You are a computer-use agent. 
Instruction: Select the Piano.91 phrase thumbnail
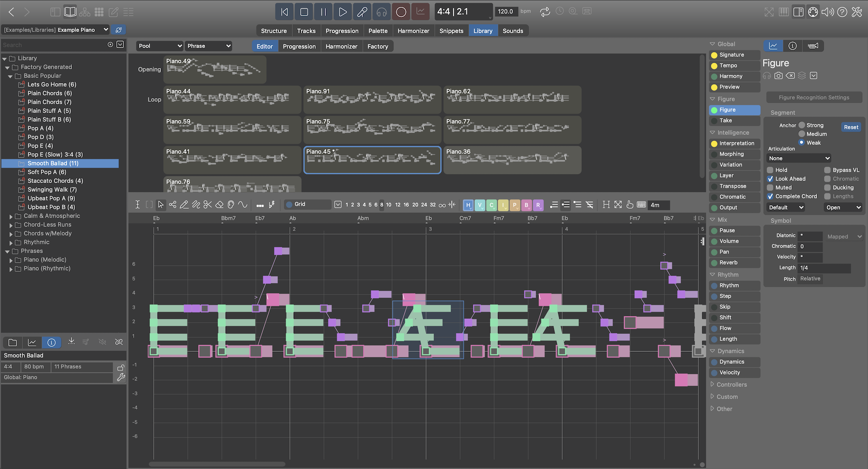(372, 99)
